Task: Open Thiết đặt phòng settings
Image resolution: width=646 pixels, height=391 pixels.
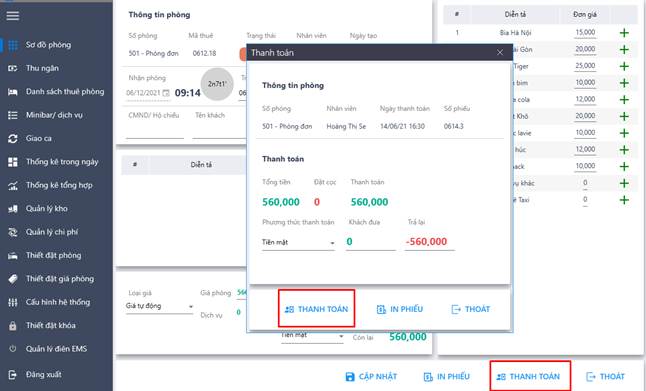Action: (53, 255)
